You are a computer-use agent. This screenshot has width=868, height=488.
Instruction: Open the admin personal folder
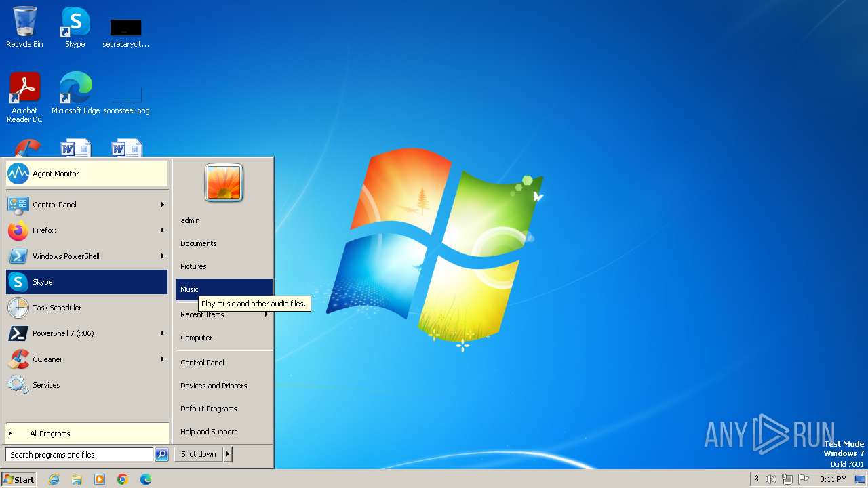pyautogui.click(x=224, y=220)
